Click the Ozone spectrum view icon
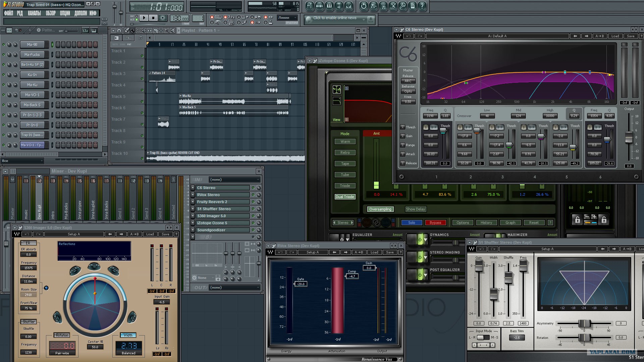Screen dimensions: 644x362 (x=336, y=89)
